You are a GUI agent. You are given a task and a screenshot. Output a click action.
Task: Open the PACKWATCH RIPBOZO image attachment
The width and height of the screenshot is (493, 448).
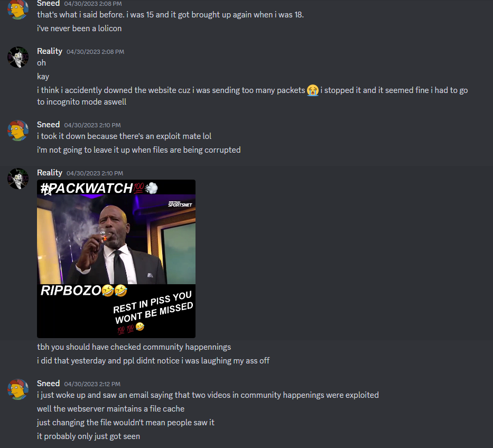pos(116,259)
